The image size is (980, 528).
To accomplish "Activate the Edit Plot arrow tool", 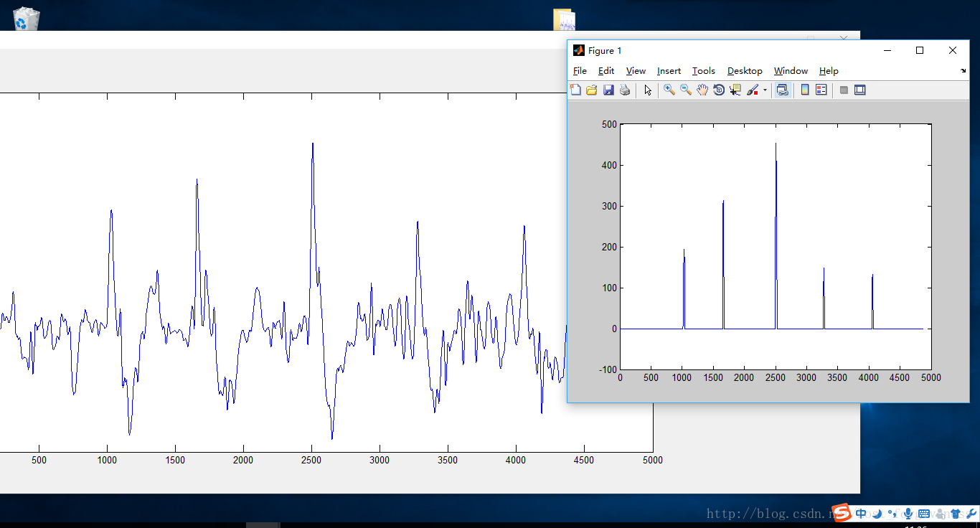I will (x=648, y=90).
